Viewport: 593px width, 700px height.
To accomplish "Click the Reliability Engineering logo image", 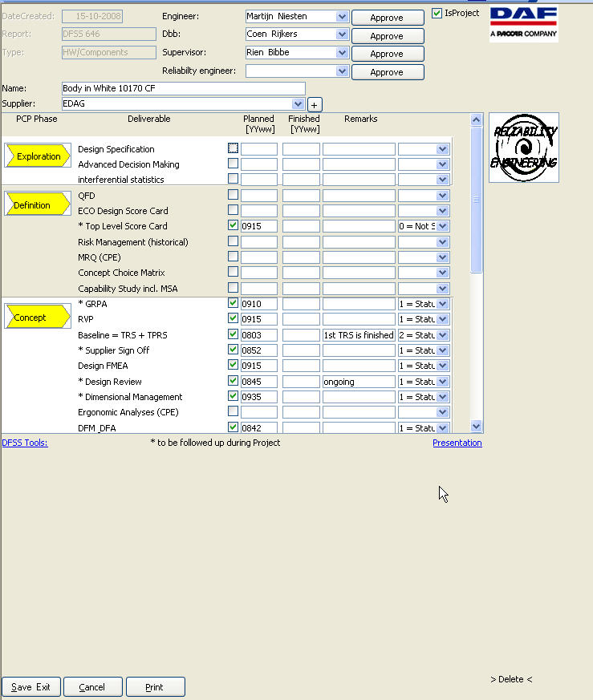I will pos(524,148).
